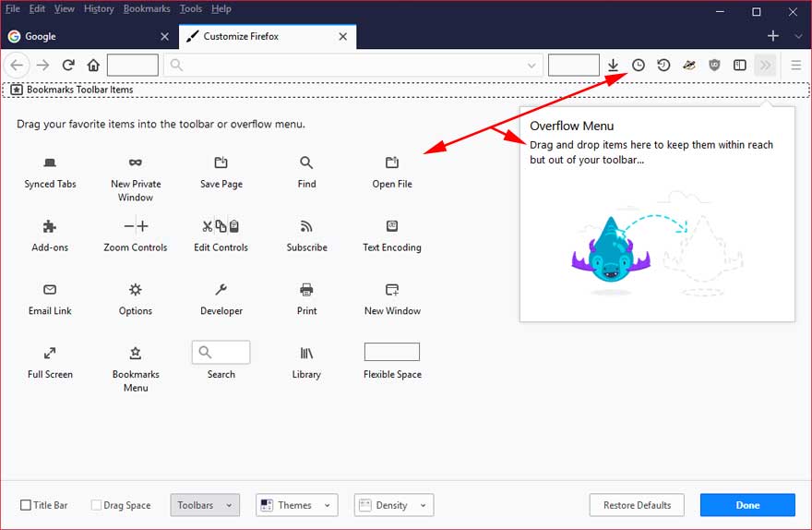Open the History menu
The image size is (812, 530).
coord(99,9)
